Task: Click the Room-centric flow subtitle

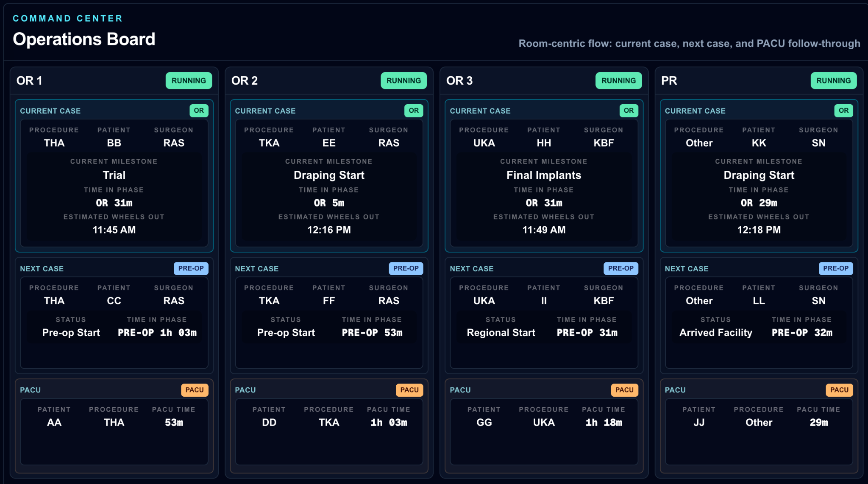Action: 689,43
